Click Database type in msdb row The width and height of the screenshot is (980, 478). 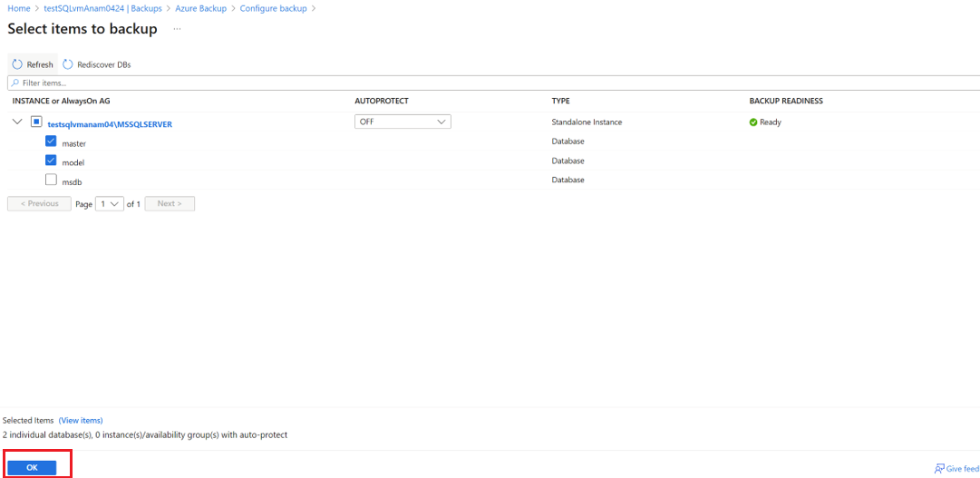point(568,180)
